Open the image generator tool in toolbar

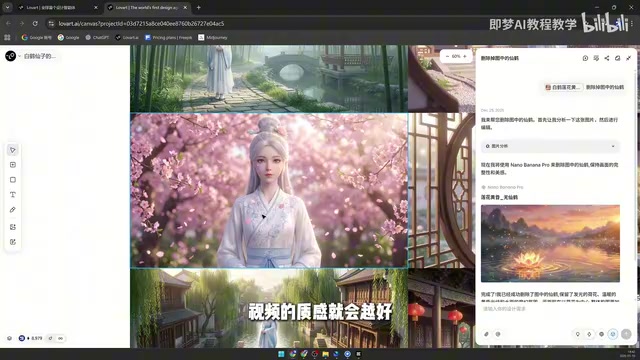tap(13, 227)
